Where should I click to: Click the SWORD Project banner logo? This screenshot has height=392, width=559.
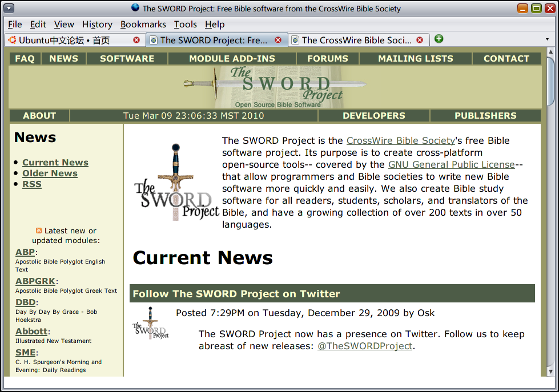275,87
